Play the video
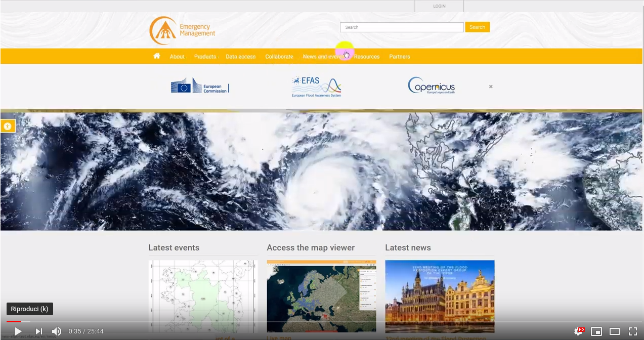Viewport: 644px width, 340px height. [18, 331]
